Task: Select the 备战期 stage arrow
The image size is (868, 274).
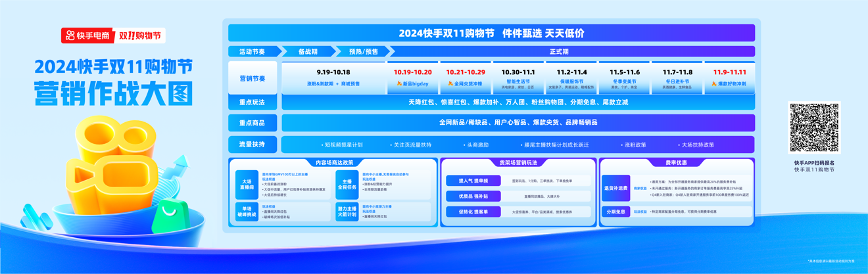Action: (308, 51)
